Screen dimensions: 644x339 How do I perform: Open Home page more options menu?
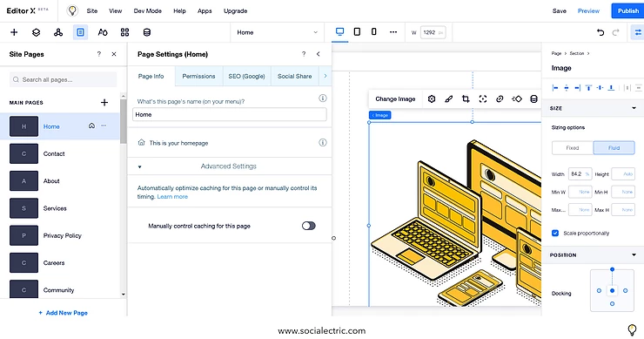(104, 125)
